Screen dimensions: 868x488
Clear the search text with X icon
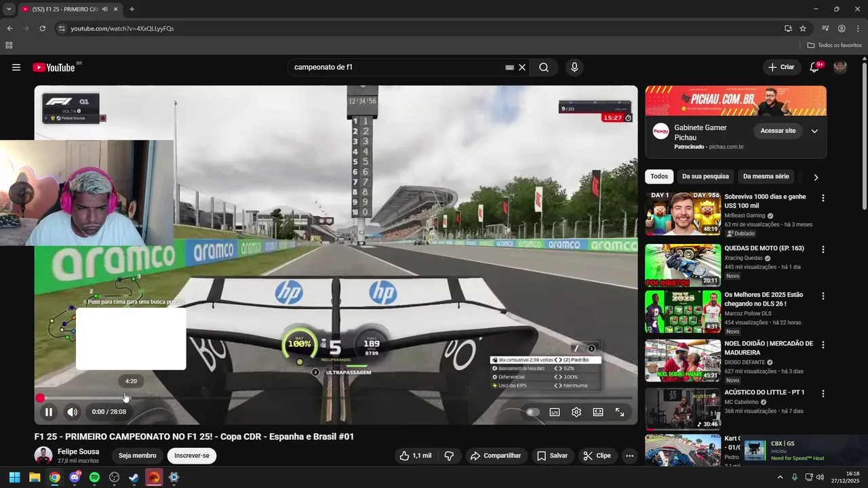pyautogui.click(x=522, y=67)
